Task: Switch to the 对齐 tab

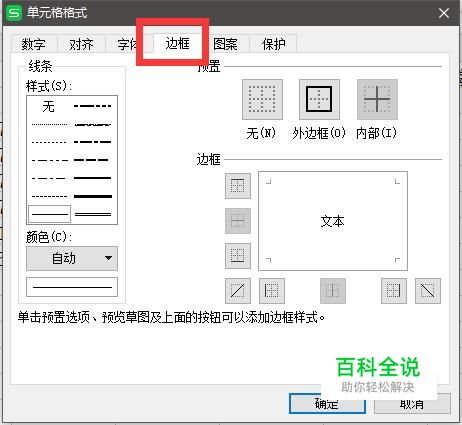Action: [81, 44]
